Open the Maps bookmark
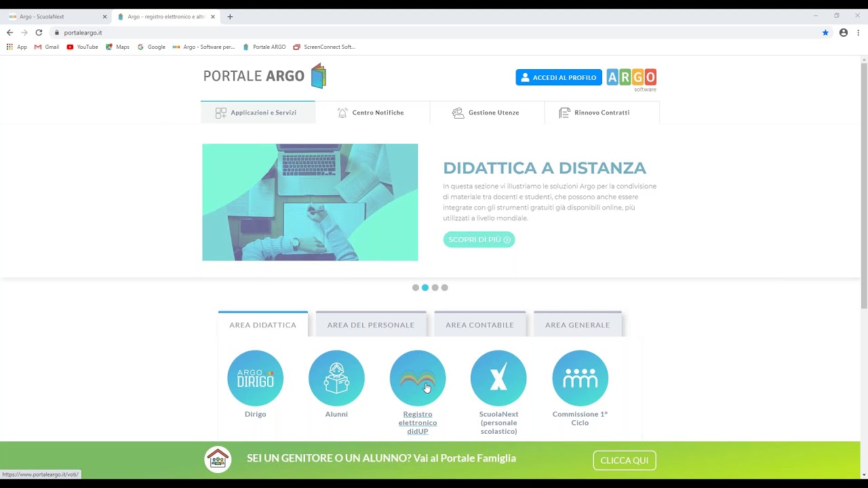The height and width of the screenshot is (488, 868). coord(117,47)
